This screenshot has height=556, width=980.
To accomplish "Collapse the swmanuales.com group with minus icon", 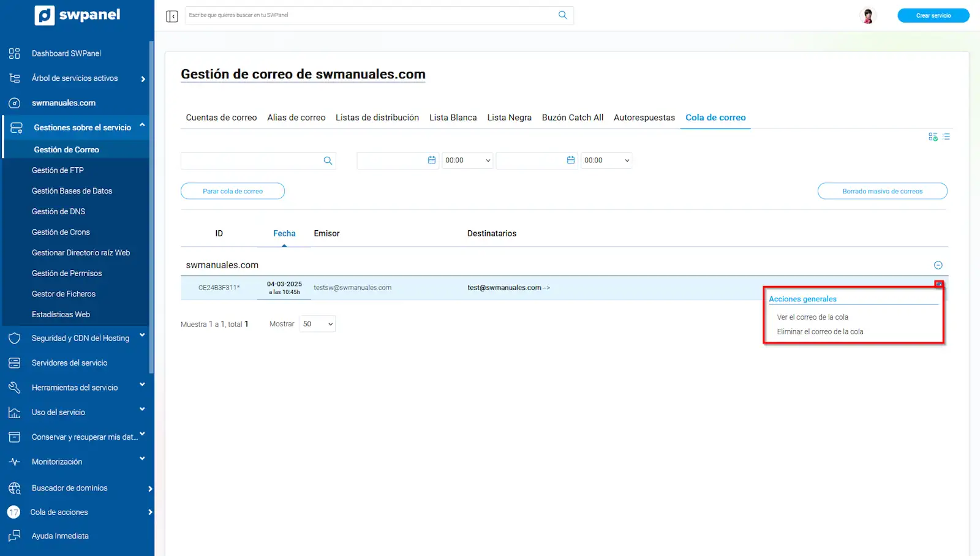I will pyautogui.click(x=938, y=265).
